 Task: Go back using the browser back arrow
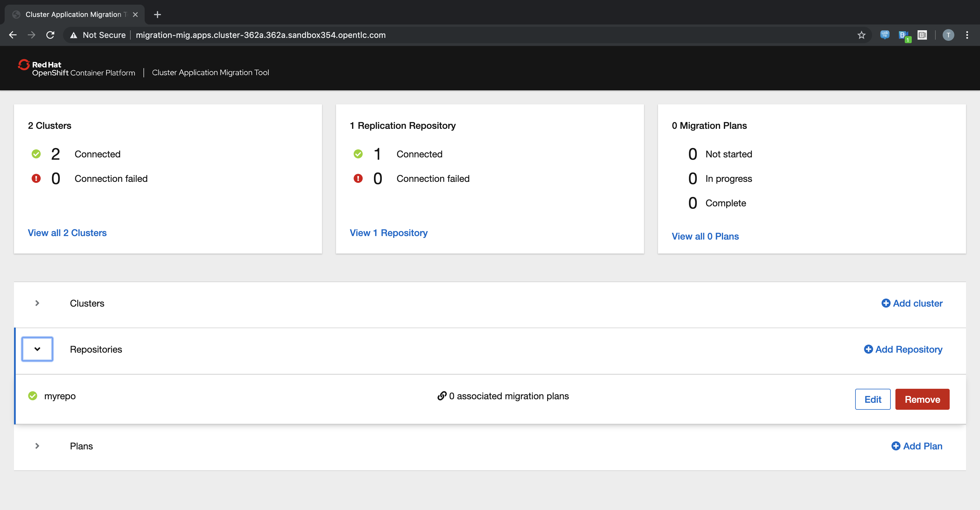pos(13,35)
